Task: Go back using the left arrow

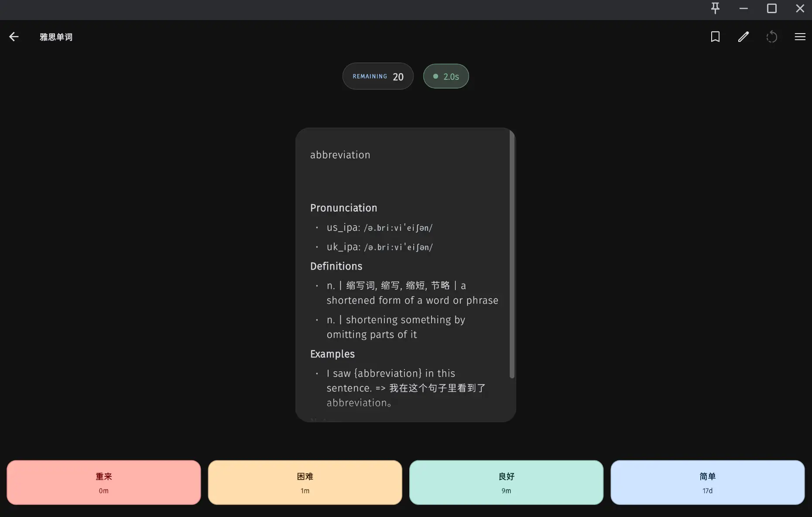Action: point(14,37)
